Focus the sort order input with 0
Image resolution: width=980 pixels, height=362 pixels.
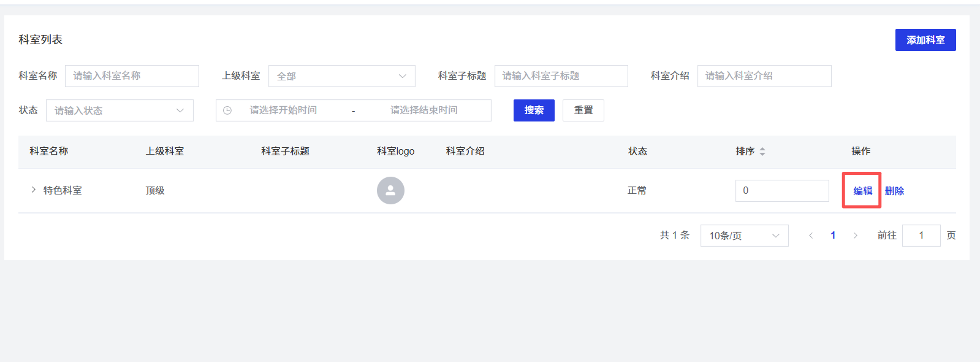click(x=782, y=191)
